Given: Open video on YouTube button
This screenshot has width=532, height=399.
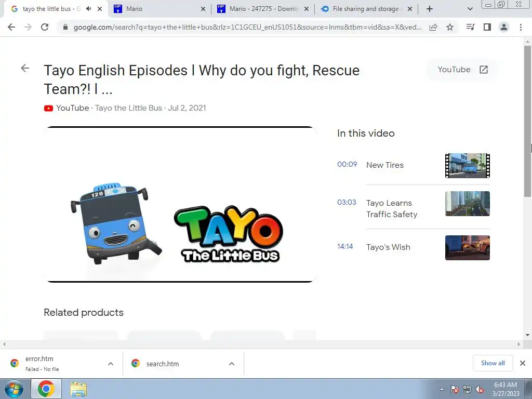Looking at the screenshot, I should coord(462,70).
